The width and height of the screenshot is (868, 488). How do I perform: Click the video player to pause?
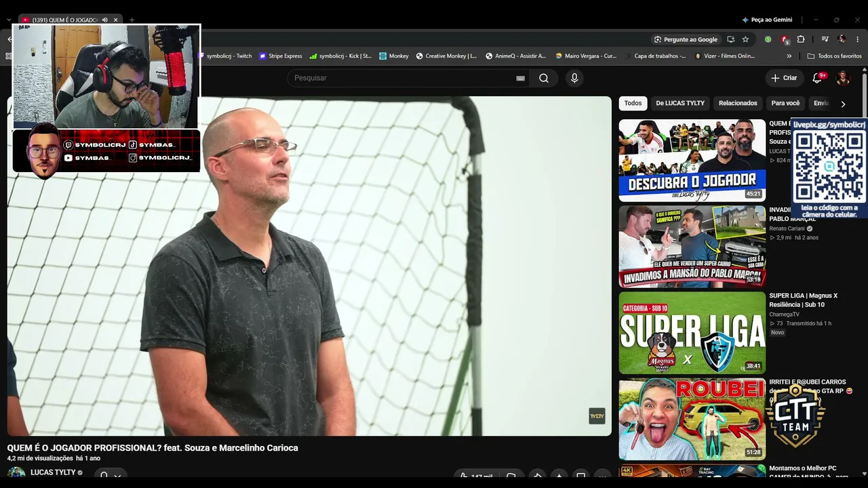tap(309, 266)
